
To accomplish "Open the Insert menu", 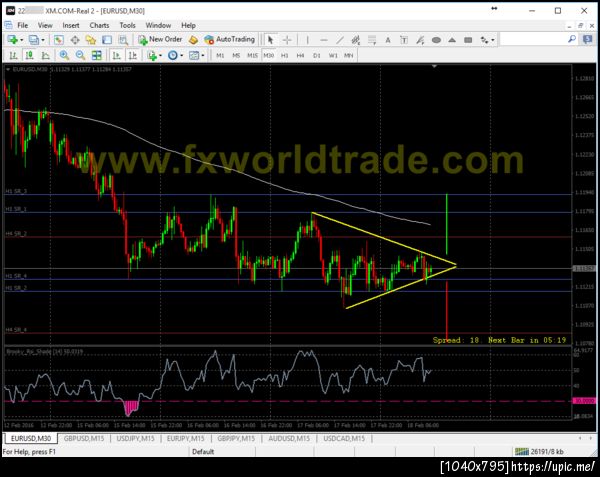I will [x=71, y=25].
